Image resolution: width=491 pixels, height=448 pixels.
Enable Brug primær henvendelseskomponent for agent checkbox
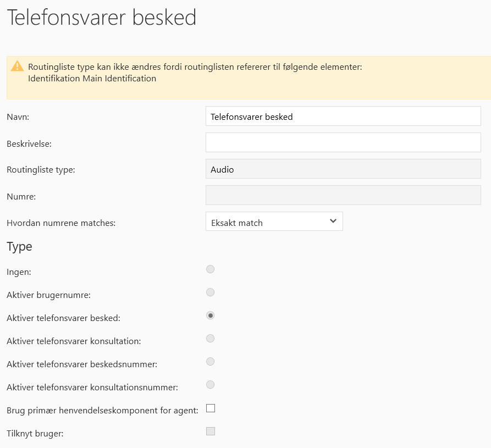click(x=210, y=408)
